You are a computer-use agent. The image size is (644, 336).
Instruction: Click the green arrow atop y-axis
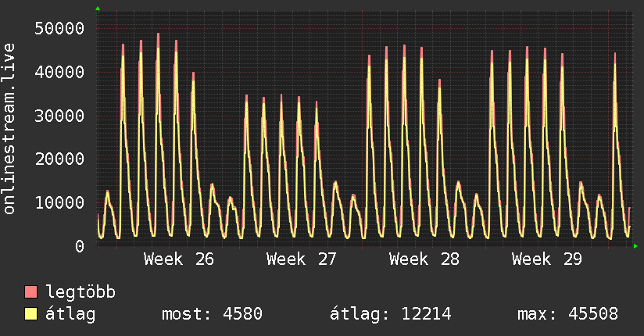tap(98, 9)
